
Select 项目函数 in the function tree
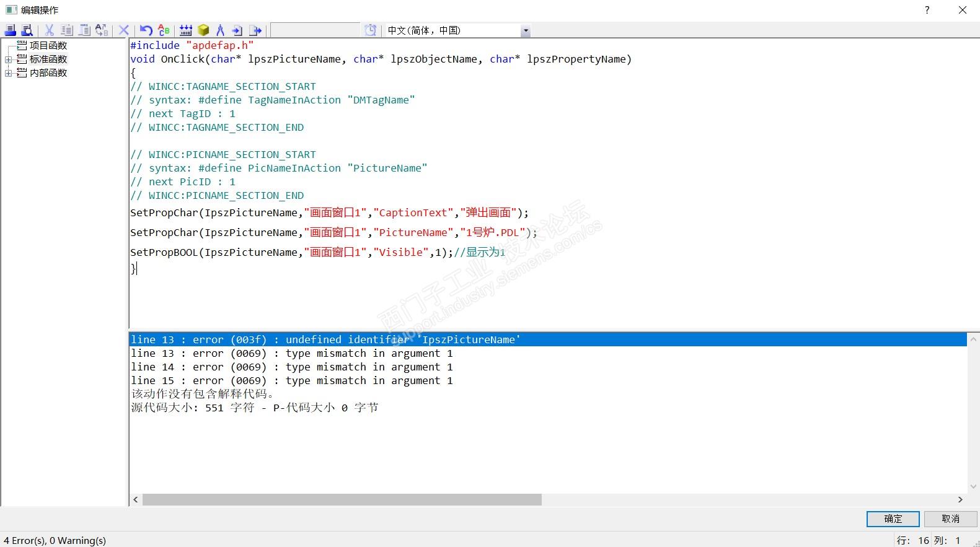pyautogui.click(x=48, y=45)
